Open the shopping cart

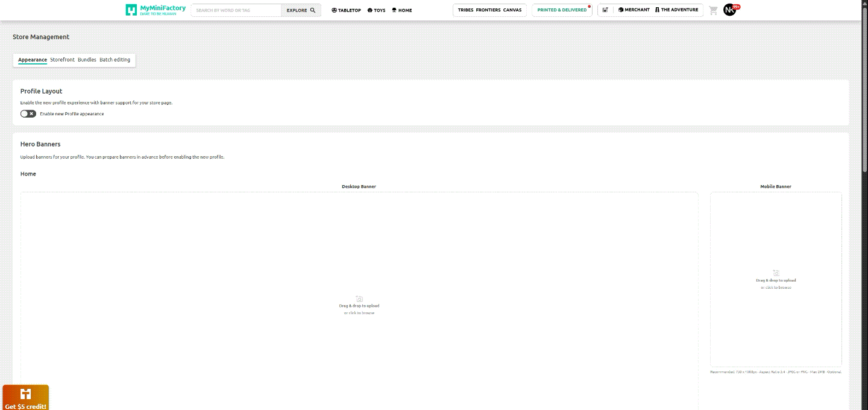pyautogui.click(x=712, y=10)
